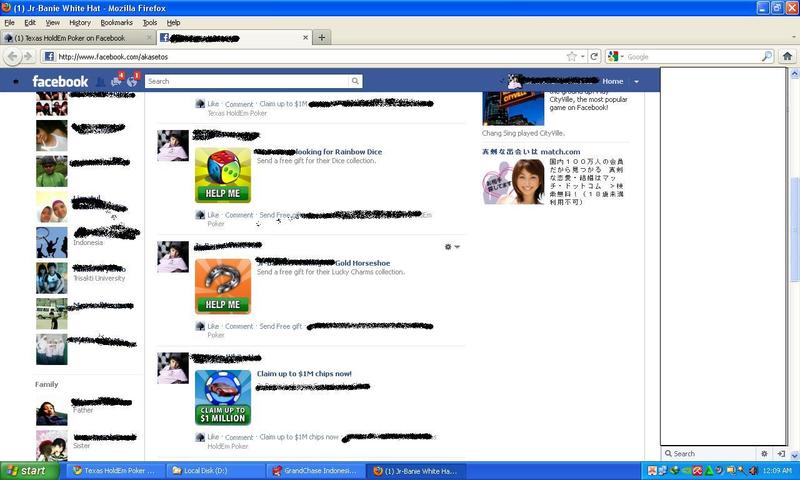Bookmark the page with the star icon
Viewport: 800px width, 480px height.
point(571,57)
